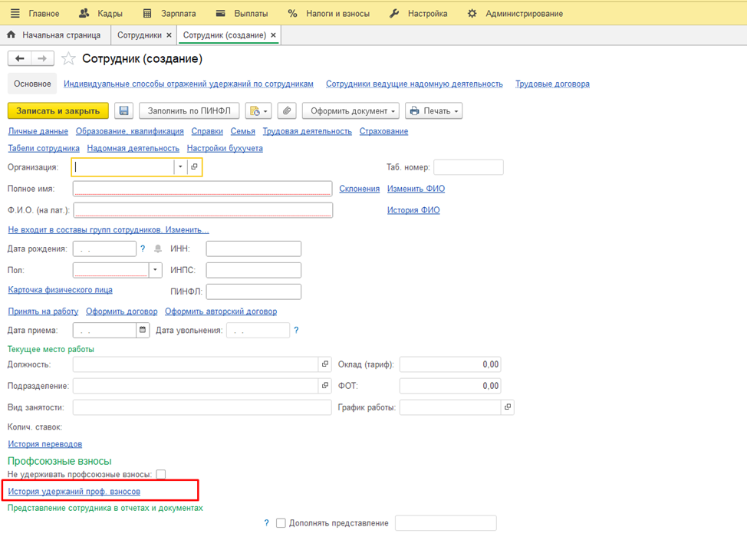
Task: Click the save diskette icon
Action: tap(123, 111)
